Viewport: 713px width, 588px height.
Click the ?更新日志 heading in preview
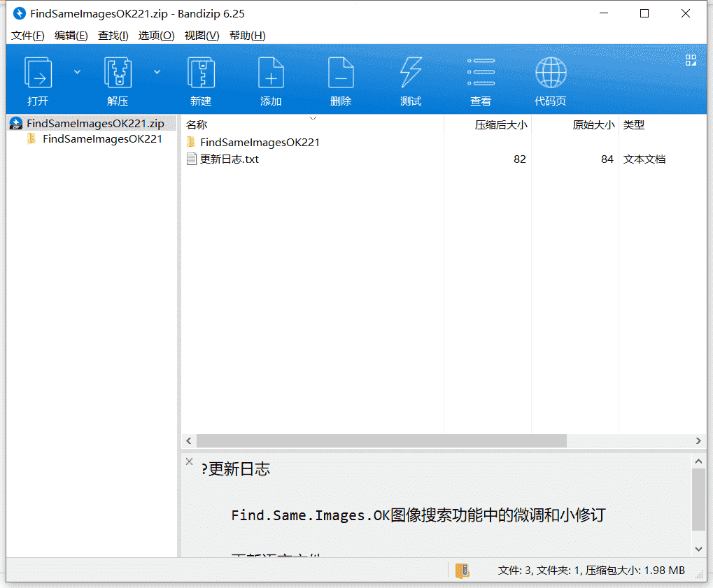click(x=236, y=469)
